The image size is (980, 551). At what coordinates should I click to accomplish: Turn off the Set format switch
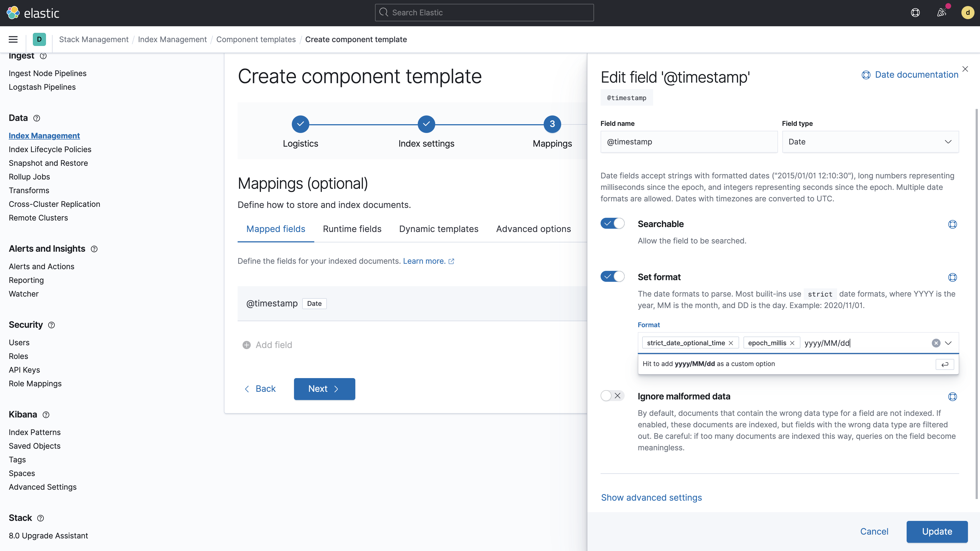coord(612,276)
